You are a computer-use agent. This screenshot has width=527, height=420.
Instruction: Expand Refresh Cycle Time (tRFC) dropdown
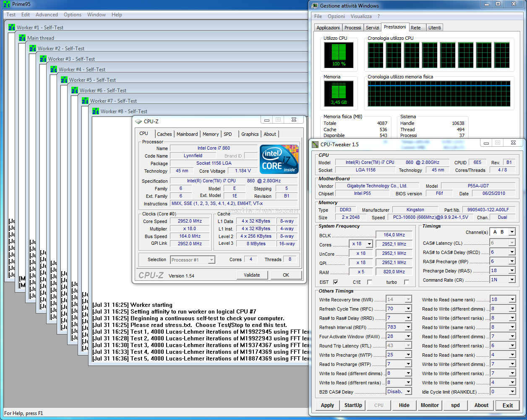(x=408, y=309)
